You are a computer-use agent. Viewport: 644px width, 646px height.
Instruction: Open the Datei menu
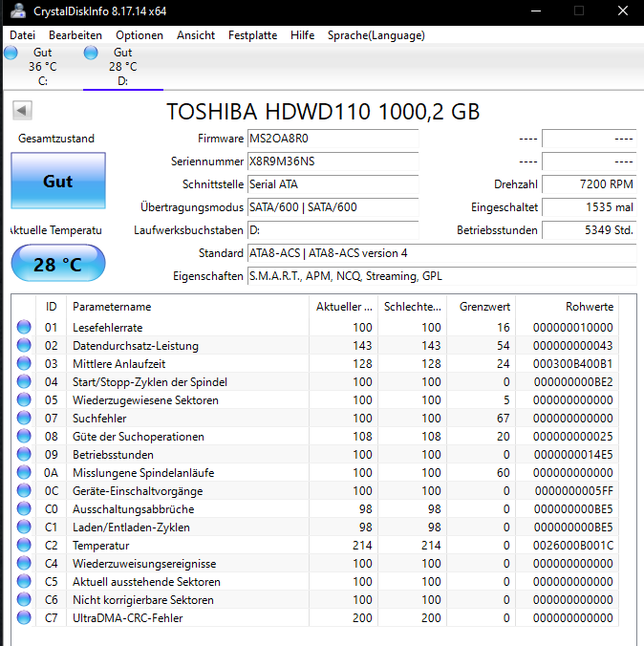point(23,35)
